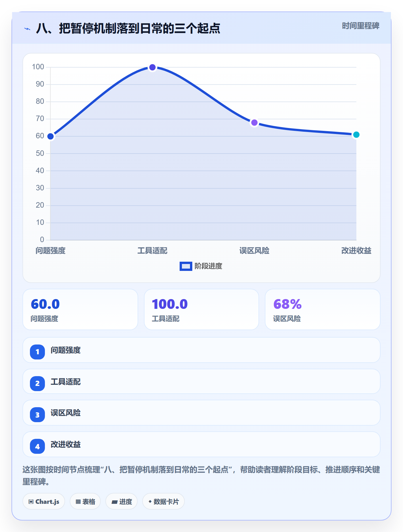Click the 问题强度 text next to badge 1
403x532 pixels.
pos(66,350)
